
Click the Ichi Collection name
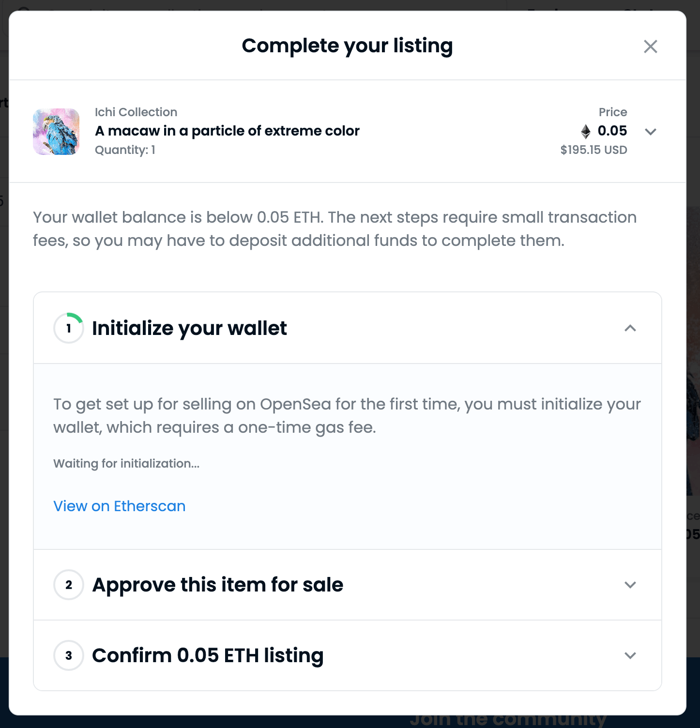tap(136, 112)
